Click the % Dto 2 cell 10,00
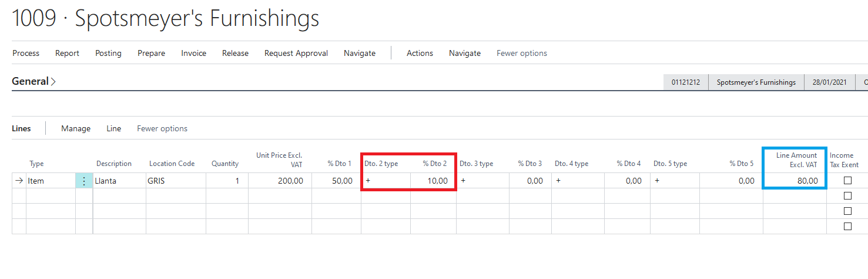868x279 pixels. (433, 181)
